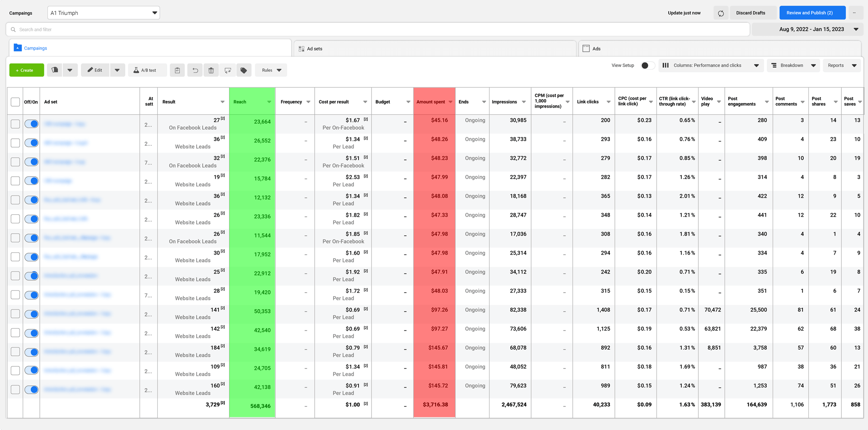Click the Review and Publish (2) button
868x430 pixels.
[x=812, y=13]
